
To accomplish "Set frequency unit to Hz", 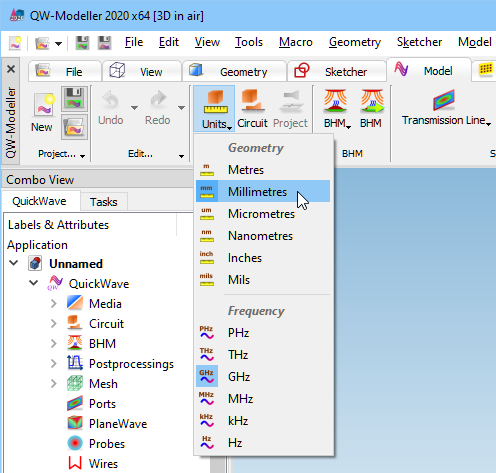I will [x=263, y=443].
